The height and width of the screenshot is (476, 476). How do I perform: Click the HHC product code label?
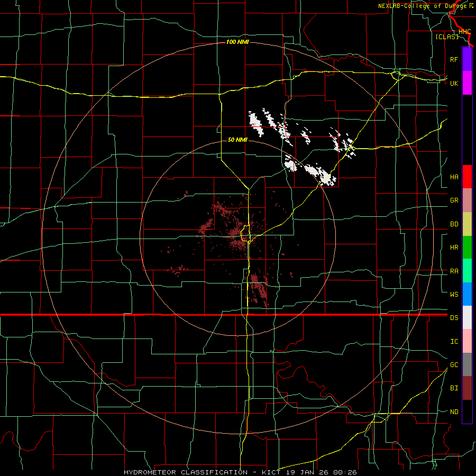click(464, 32)
